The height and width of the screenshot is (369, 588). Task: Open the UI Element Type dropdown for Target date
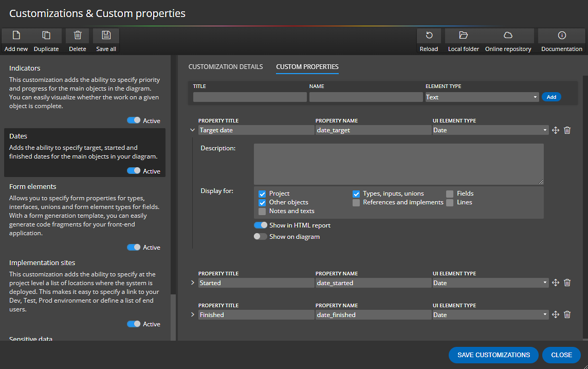[490, 130]
